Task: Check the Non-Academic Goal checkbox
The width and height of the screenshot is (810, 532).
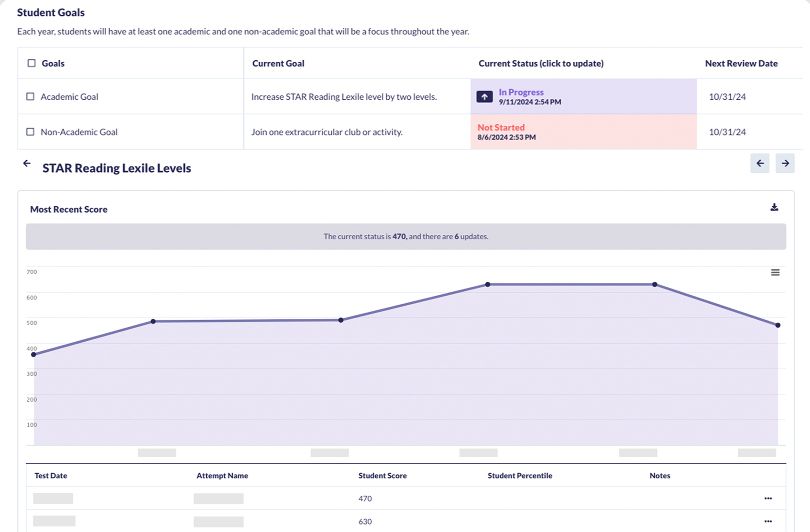Action: click(x=31, y=132)
